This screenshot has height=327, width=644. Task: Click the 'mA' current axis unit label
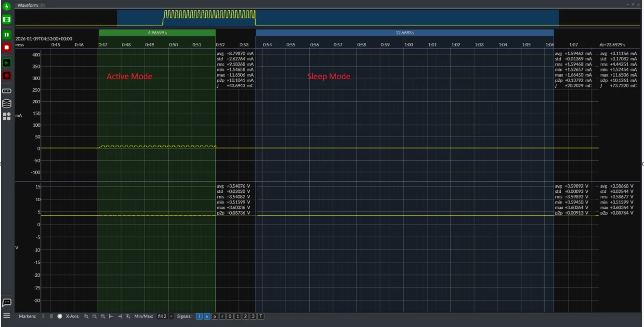click(x=19, y=116)
